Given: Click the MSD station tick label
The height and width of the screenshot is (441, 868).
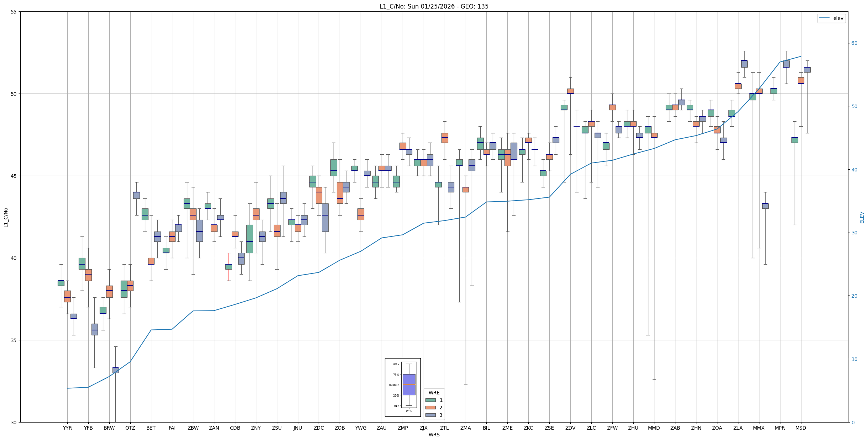Looking at the screenshot, I should point(801,428).
